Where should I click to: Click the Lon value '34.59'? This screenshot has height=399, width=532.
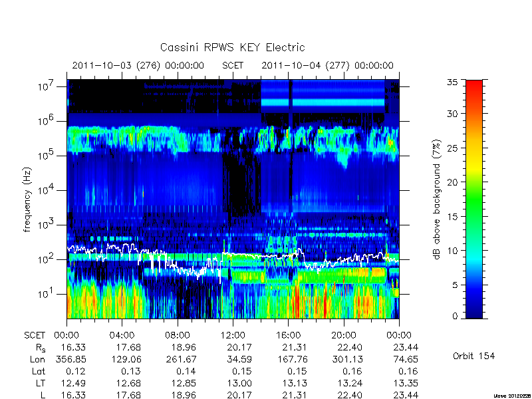239,359
